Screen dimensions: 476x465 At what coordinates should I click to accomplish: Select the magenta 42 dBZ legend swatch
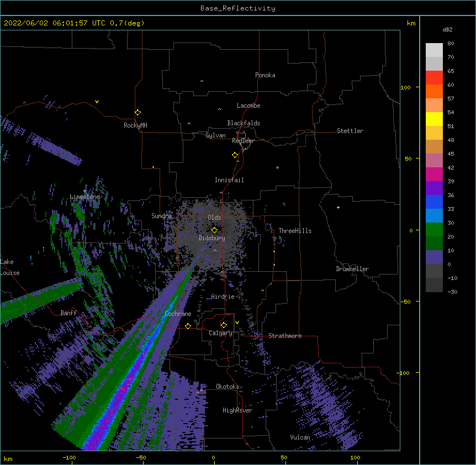[434, 174]
